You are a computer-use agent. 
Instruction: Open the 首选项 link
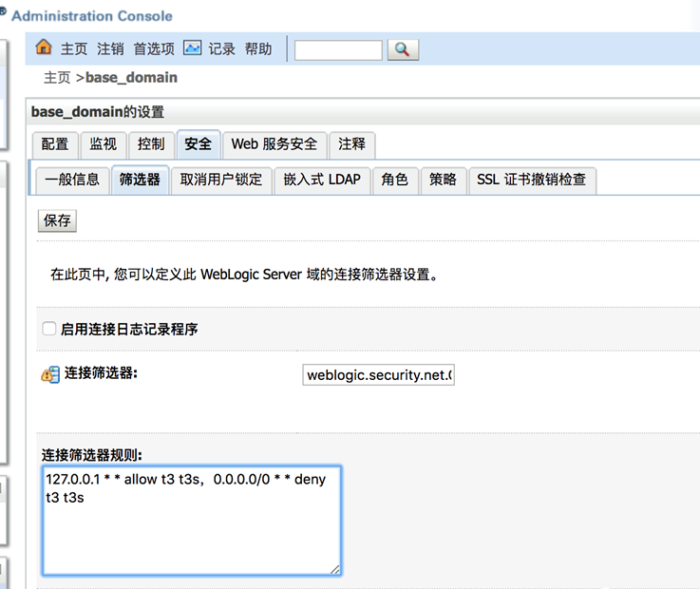pyautogui.click(x=154, y=48)
